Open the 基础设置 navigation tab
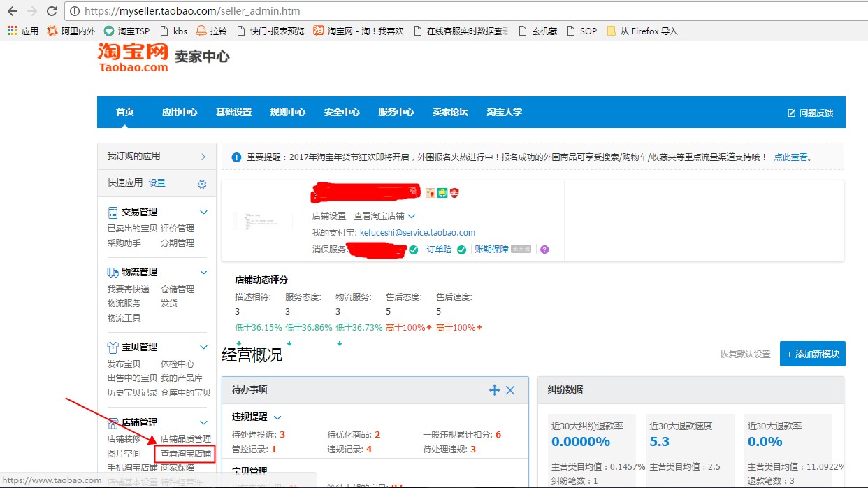This screenshot has height=488, width=868. pos(233,112)
